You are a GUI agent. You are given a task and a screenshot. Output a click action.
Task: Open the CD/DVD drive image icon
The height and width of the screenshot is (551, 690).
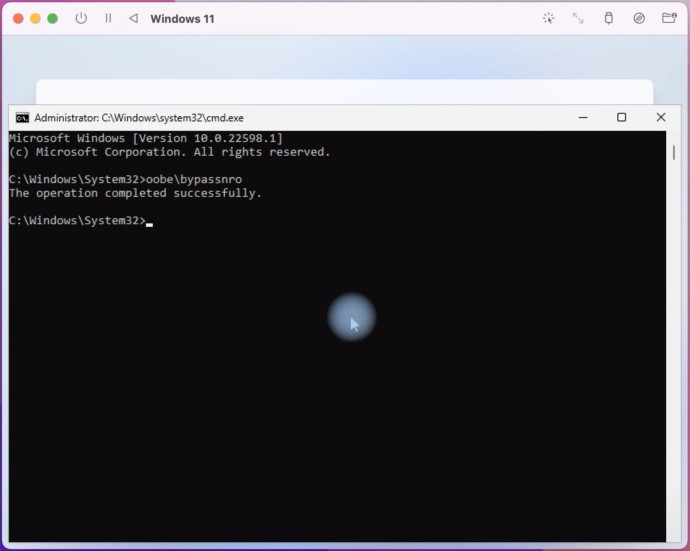pos(639,18)
